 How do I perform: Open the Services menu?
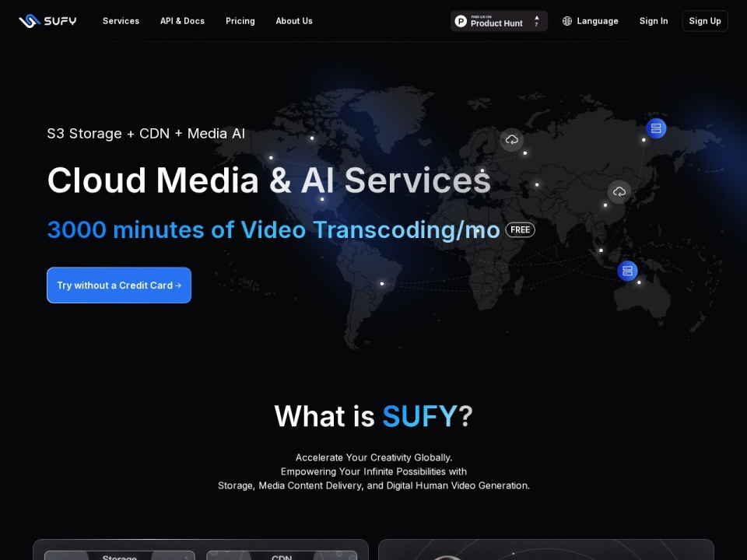[121, 21]
